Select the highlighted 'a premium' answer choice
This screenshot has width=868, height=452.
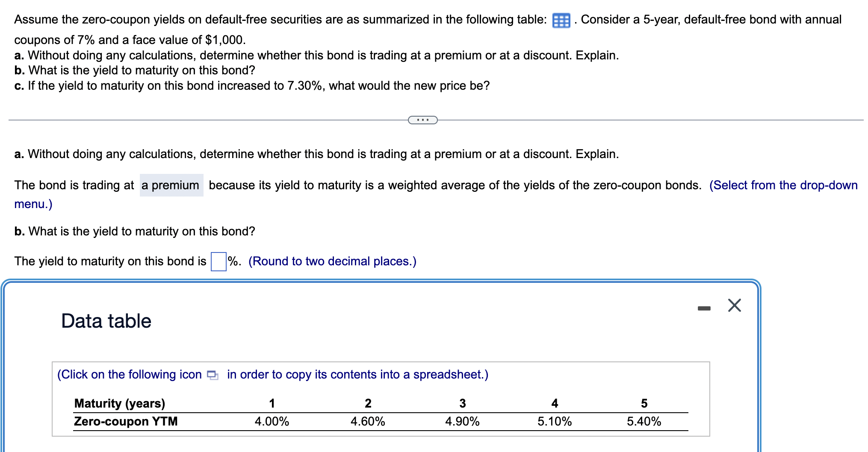(171, 185)
